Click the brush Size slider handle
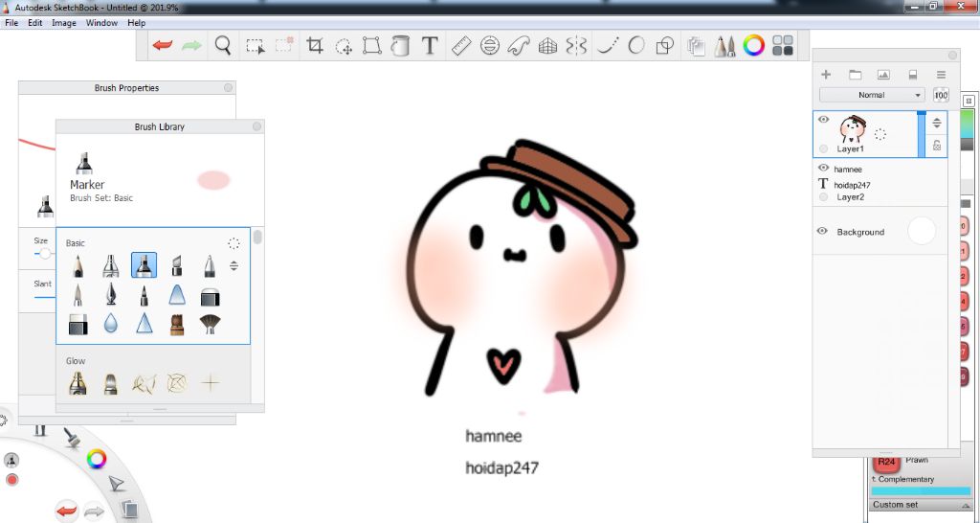 click(x=44, y=254)
